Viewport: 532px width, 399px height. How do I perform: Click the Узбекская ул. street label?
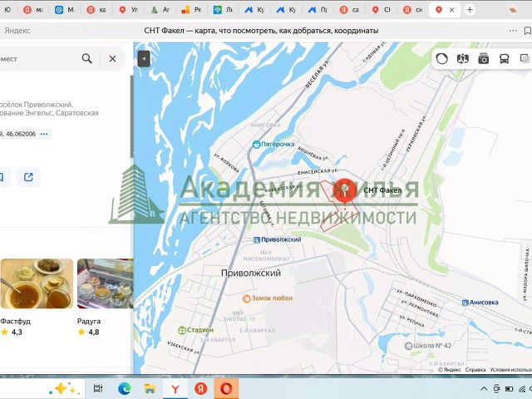(x=183, y=347)
